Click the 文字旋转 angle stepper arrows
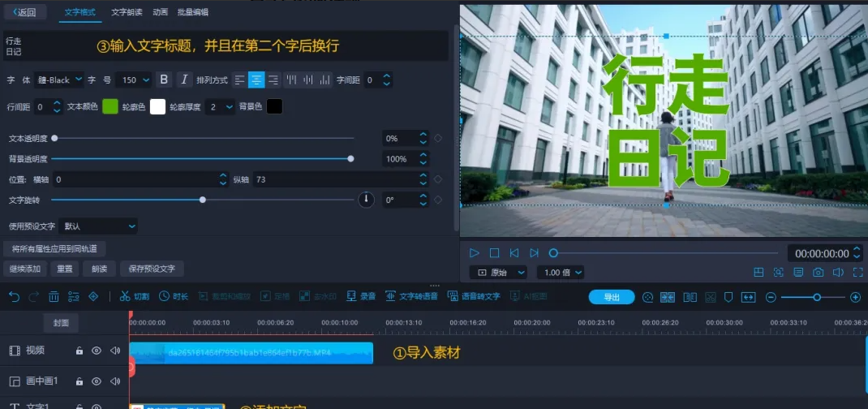This screenshot has height=409, width=868. 423,200
